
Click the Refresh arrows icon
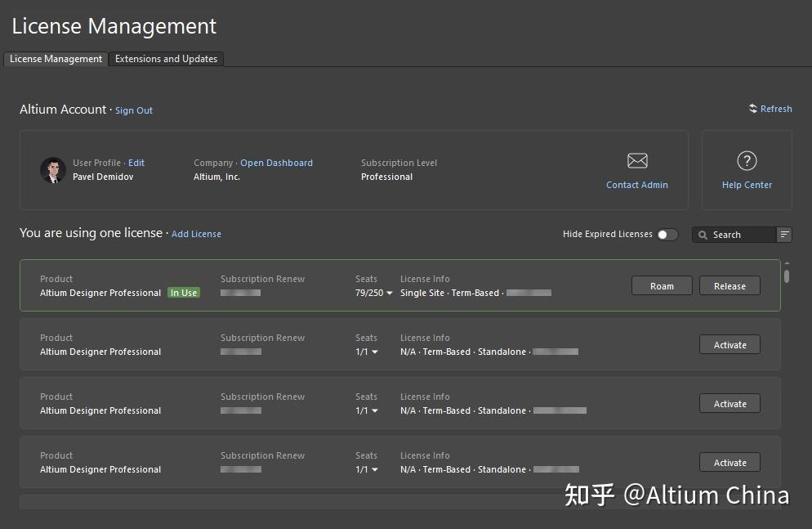coord(752,109)
